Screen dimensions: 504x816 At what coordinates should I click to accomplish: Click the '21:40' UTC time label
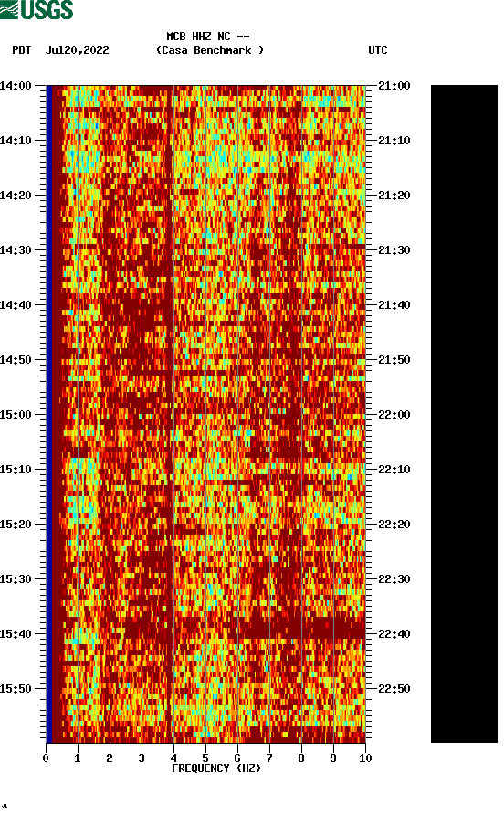(394, 305)
